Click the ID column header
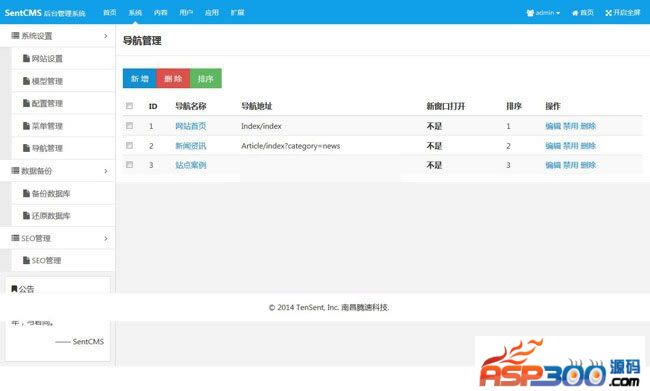Screen dimensions: 650x391 [153, 107]
